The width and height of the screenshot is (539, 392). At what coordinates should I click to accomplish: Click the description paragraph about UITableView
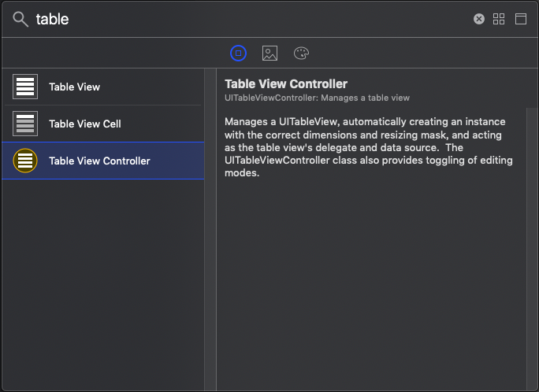point(369,147)
